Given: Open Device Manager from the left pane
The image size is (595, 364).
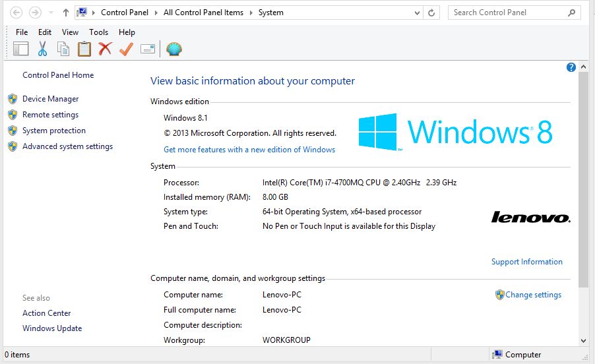Looking at the screenshot, I should coord(50,99).
